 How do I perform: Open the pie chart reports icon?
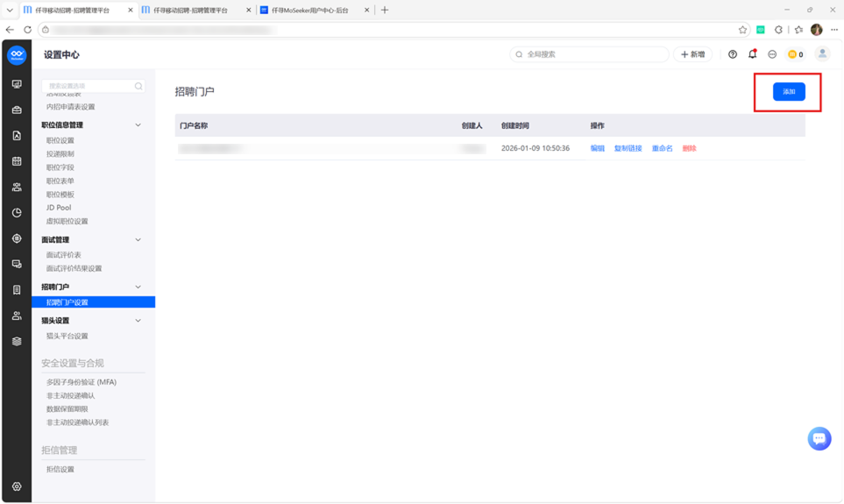click(17, 213)
